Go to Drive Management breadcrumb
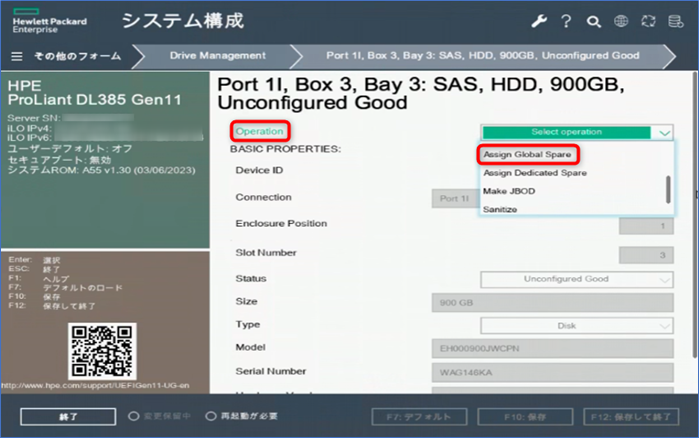Viewport: 699px width, 438px height. tap(218, 56)
